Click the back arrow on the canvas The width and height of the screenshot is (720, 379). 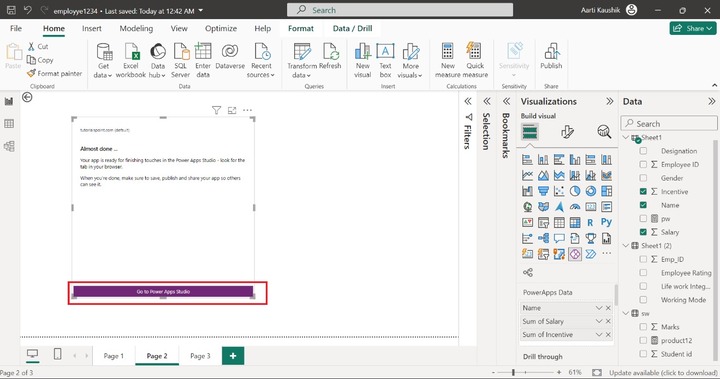pos(27,97)
